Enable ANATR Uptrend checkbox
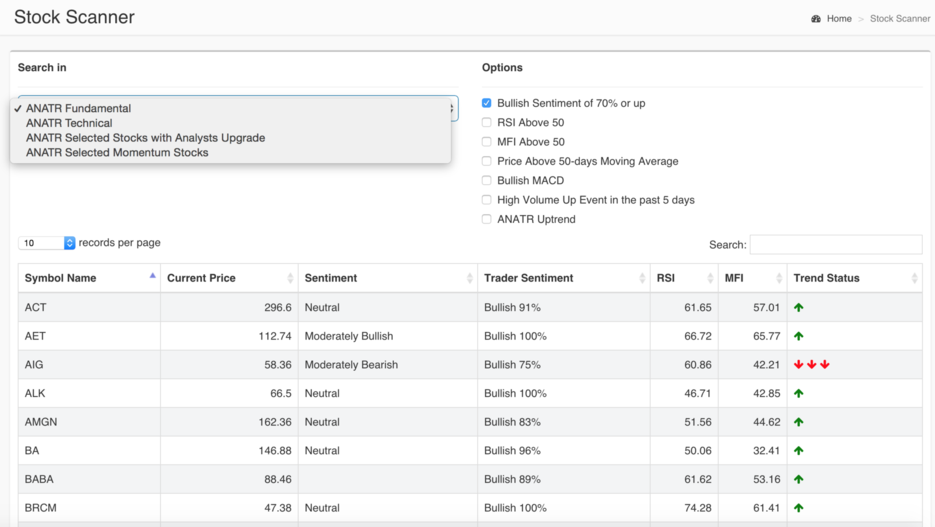This screenshot has width=935, height=527. click(x=487, y=219)
